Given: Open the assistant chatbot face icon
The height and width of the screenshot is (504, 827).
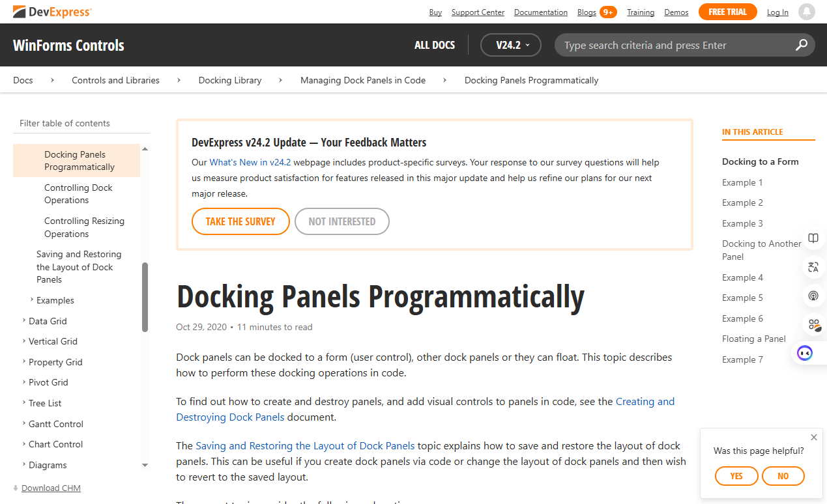Looking at the screenshot, I should pos(805,354).
